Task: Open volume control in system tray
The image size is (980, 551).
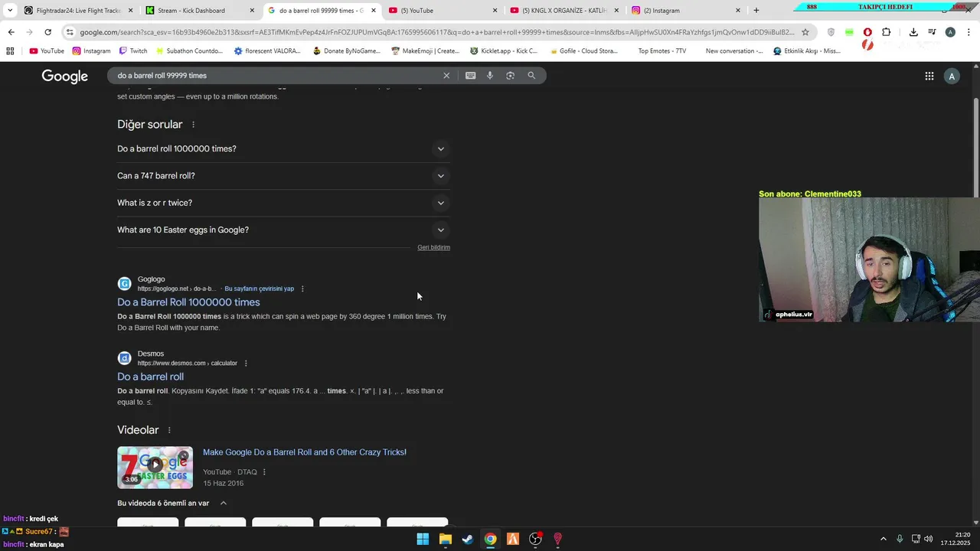Action: [929, 539]
